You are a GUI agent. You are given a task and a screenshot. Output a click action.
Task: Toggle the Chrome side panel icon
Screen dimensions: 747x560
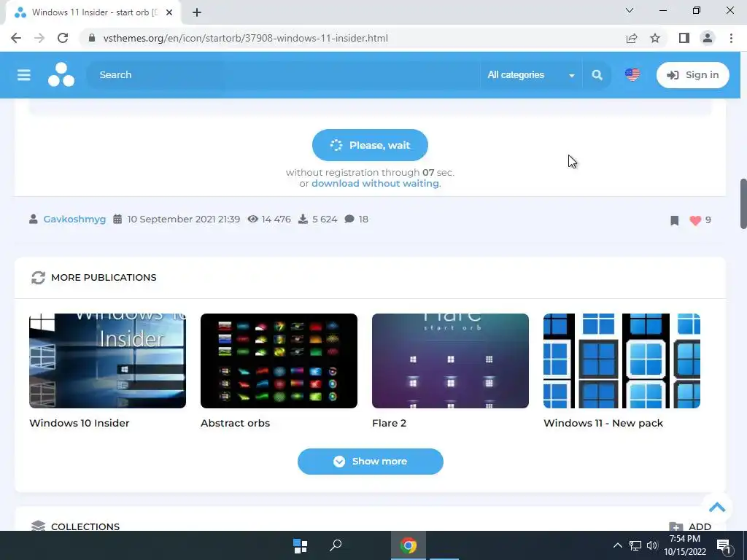(x=684, y=38)
